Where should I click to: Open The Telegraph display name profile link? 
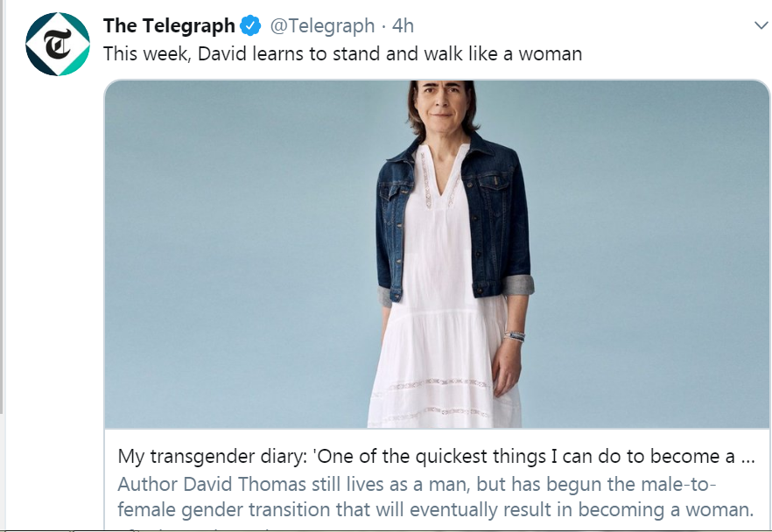pyautogui.click(x=169, y=26)
